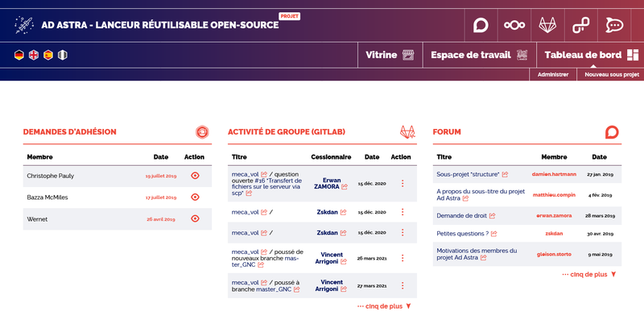This screenshot has width=644, height=320.
Task: Switch language to Spanish flag
Action: [48, 55]
